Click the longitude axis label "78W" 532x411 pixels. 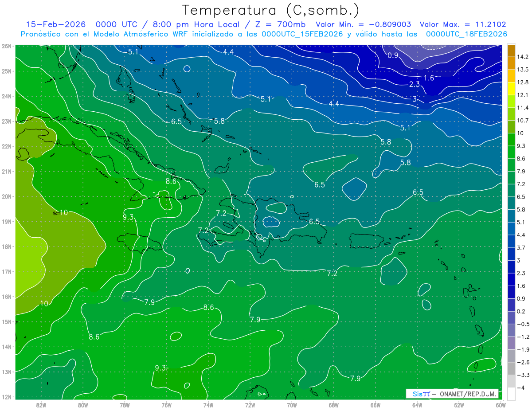coord(125,405)
